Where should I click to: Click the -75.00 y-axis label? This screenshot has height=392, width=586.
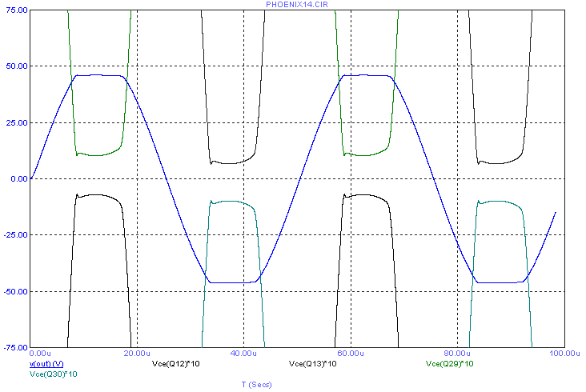[16, 348]
